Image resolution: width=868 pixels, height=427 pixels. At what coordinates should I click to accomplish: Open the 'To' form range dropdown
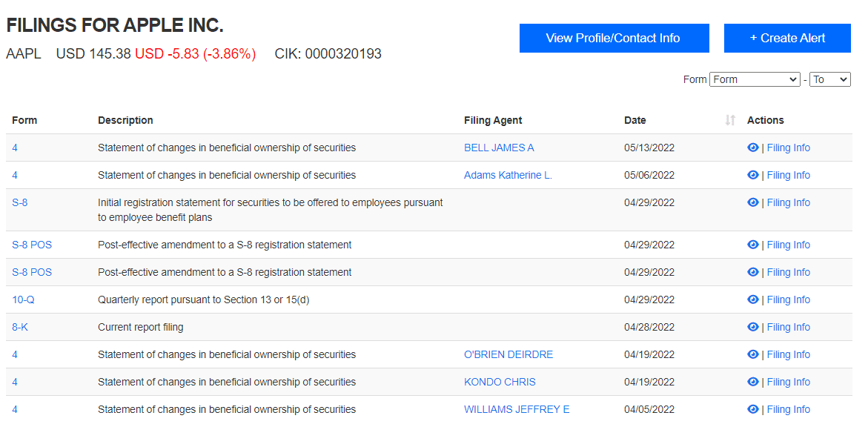point(829,79)
